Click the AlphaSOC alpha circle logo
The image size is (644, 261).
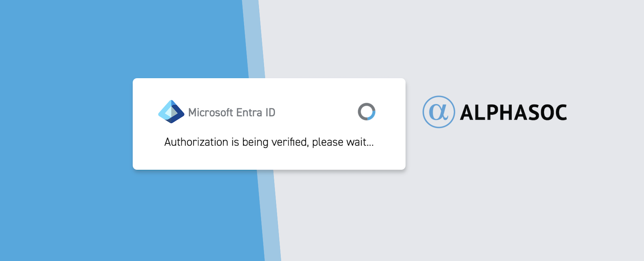tap(438, 112)
